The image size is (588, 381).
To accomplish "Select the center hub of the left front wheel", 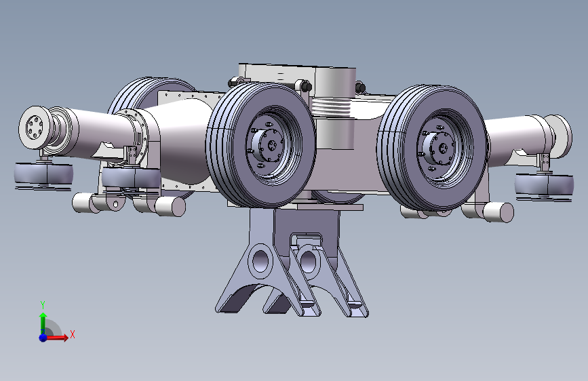I will click(270, 145).
